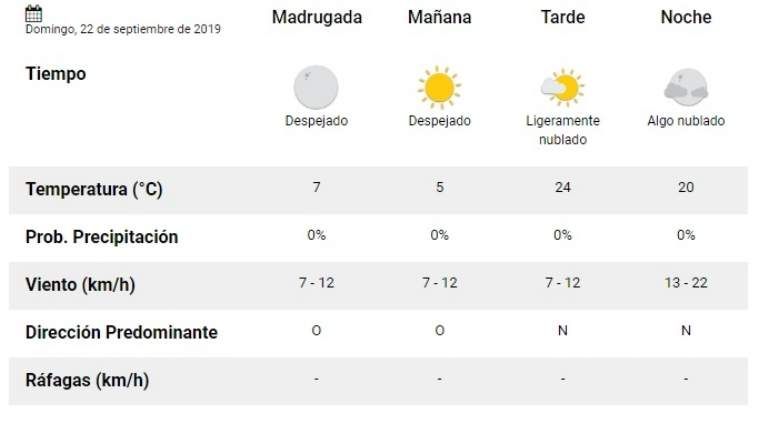Click the Algo nublado description
The image size is (768, 423).
pos(686,121)
